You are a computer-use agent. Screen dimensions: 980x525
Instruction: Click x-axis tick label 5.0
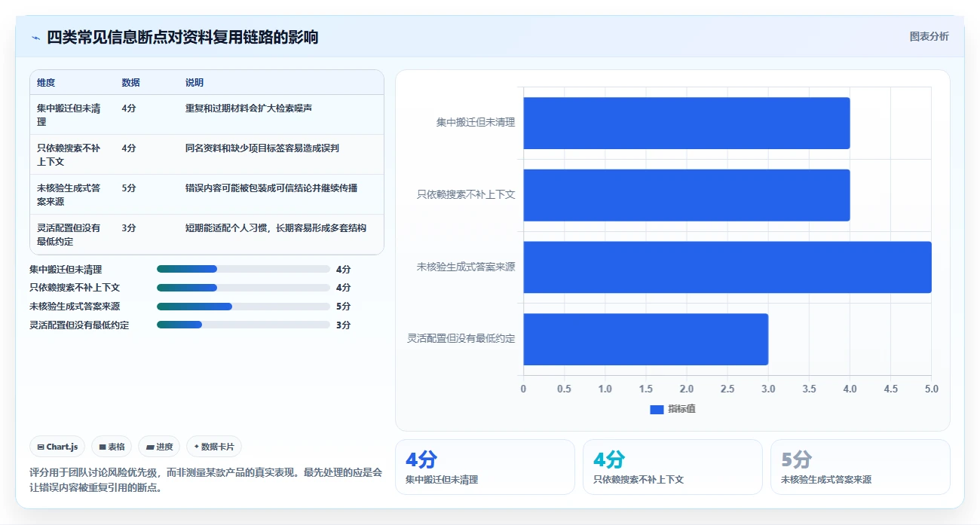(x=931, y=389)
